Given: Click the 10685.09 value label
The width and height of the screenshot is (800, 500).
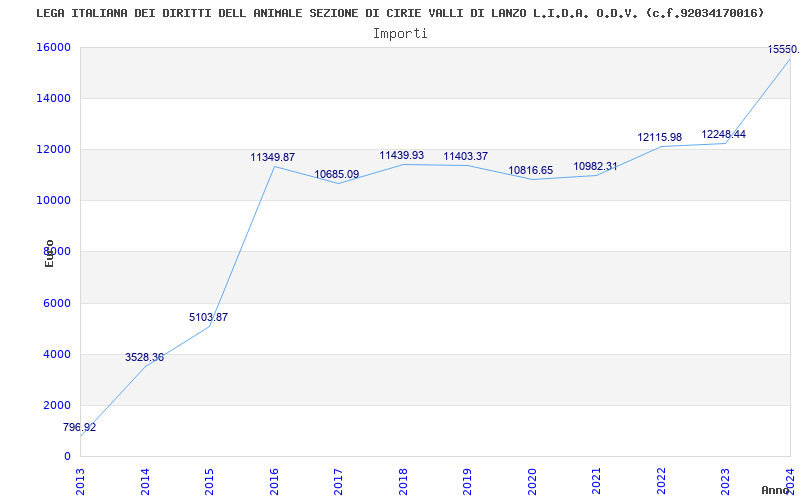Looking at the screenshot, I should click(336, 174).
